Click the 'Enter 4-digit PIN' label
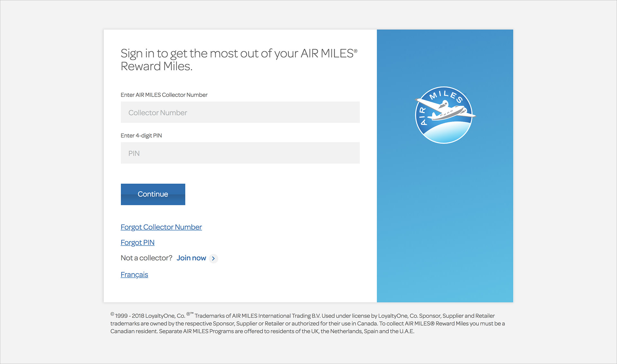The height and width of the screenshot is (364, 617). [x=141, y=135]
